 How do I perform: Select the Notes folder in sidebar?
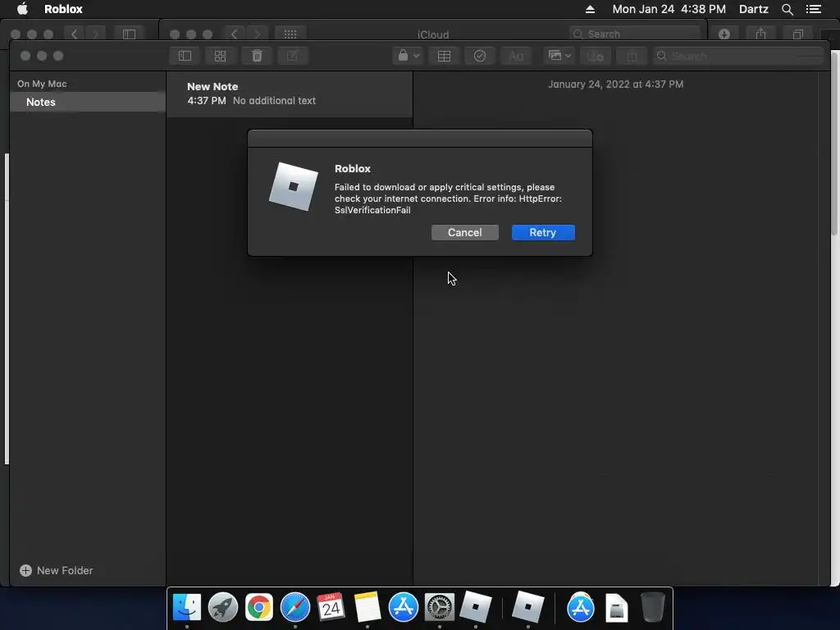(x=87, y=102)
